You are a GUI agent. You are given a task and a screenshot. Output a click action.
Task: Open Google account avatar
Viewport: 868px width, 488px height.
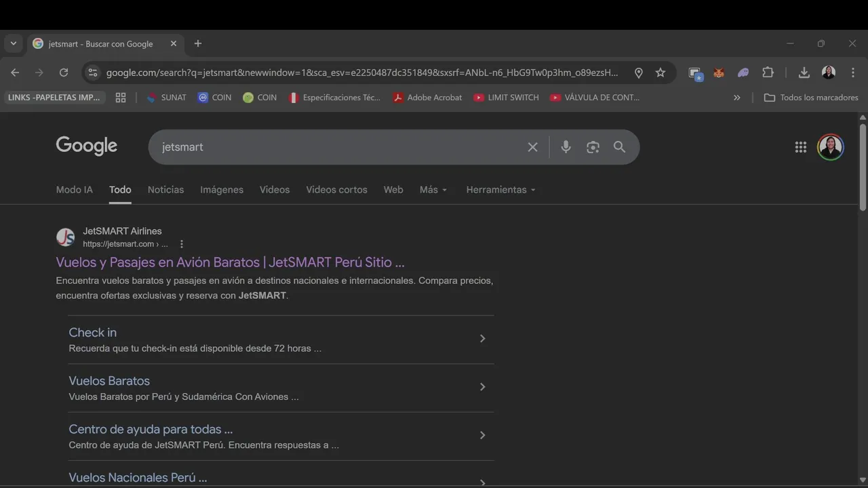point(831,147)
